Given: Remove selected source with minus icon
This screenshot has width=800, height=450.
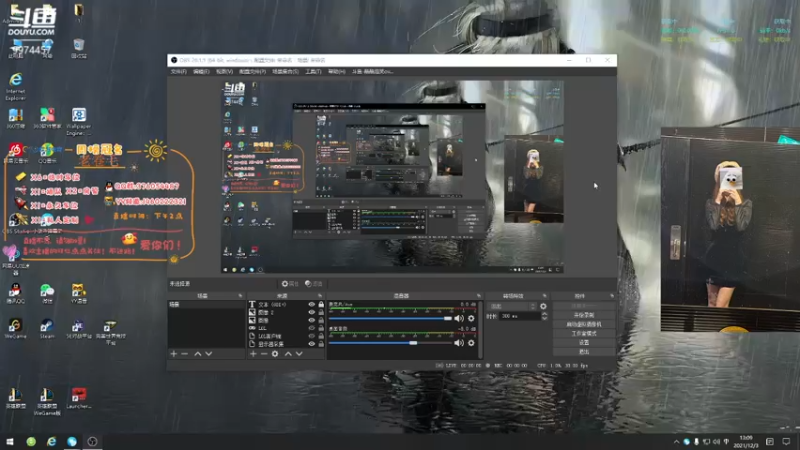Looking at the screenshot, I should [x=264, y=354].
